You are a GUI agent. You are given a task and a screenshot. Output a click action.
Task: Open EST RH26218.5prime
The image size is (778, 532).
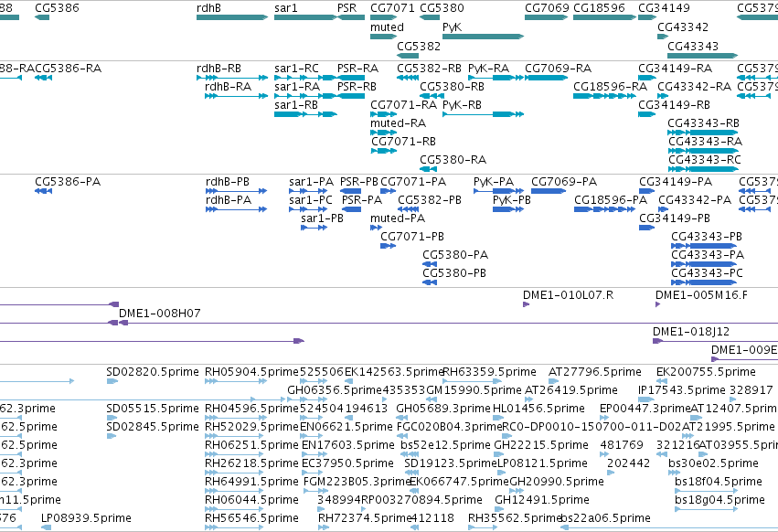[x=251, y=463]
